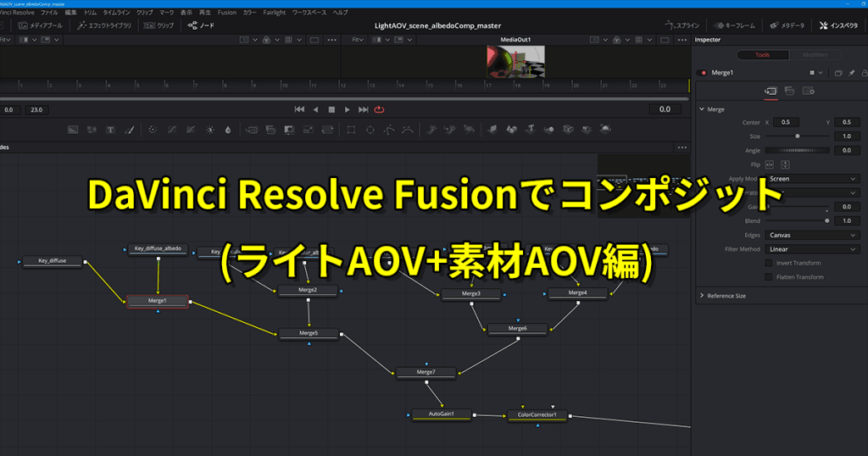Add an Ellipse mask tool
The width and height of the screenshot is (868, 456).
pyautogui.click(x=370, y=130)
